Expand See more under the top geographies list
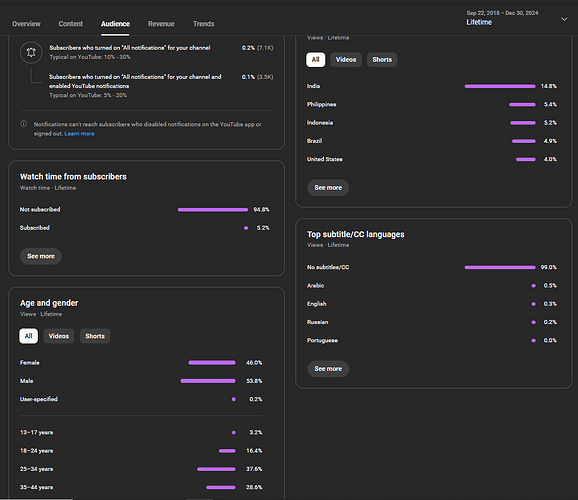The width and height of the screenshot is (578, 500). tap(328, 188)
